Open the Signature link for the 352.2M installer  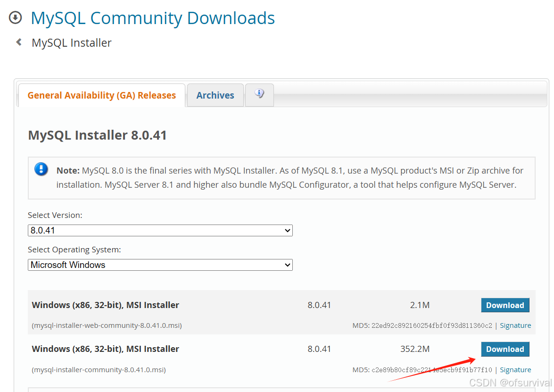[x=515, y=370]
